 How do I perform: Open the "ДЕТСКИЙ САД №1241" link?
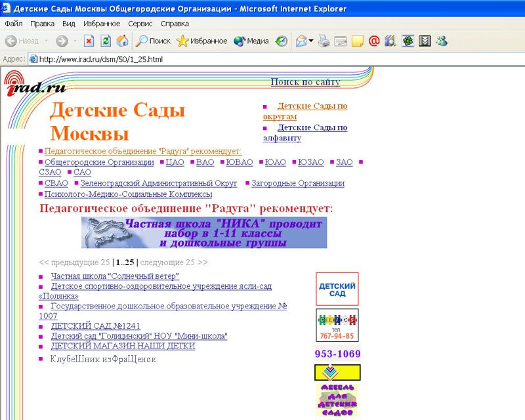[95, 325]
